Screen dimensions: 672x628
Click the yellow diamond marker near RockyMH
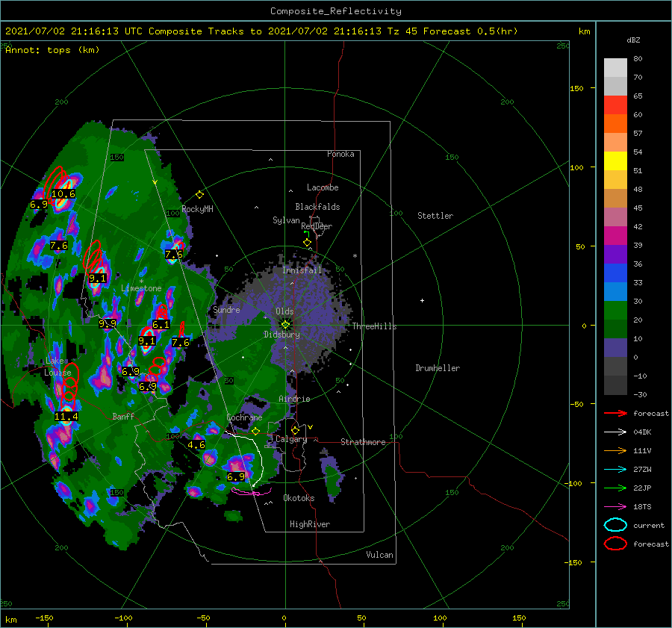pyautogui.click(x=199, y=195)
